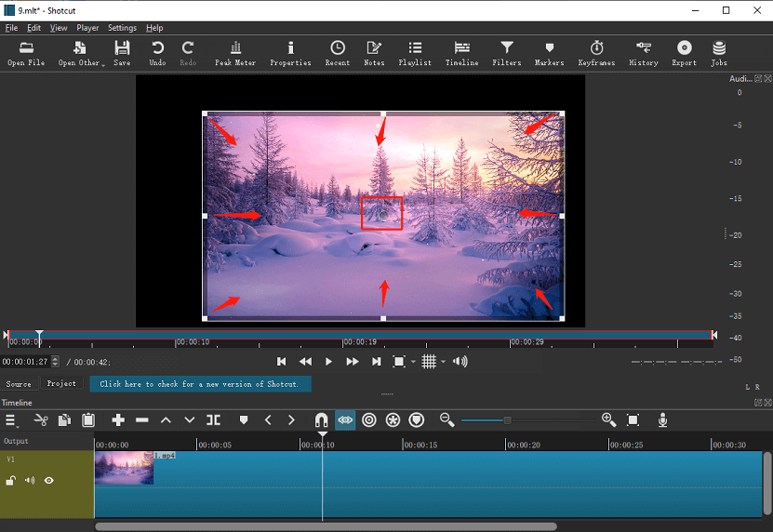Screen dimensions: 773x532
Task: Open the Settings menu
Action: pos(122,28)
